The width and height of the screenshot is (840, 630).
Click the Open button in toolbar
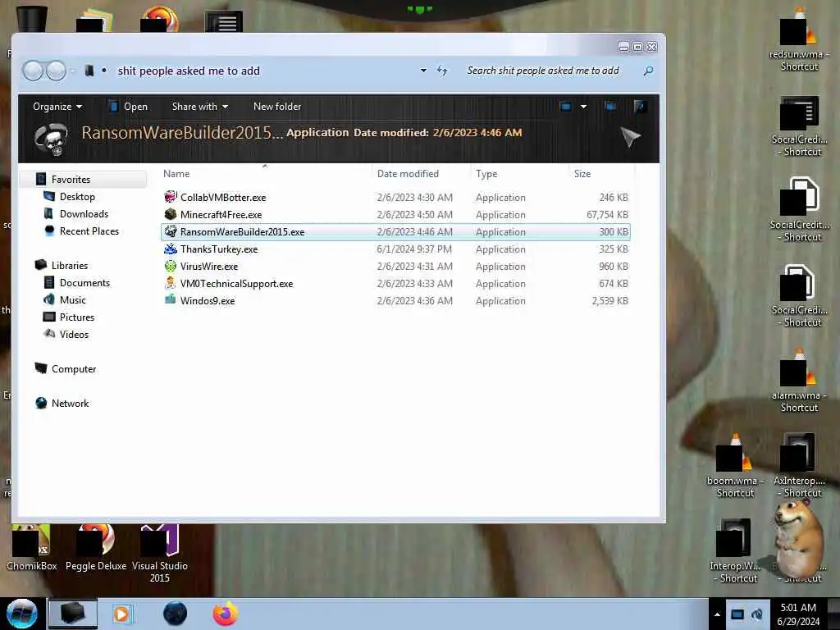(129, 107)
